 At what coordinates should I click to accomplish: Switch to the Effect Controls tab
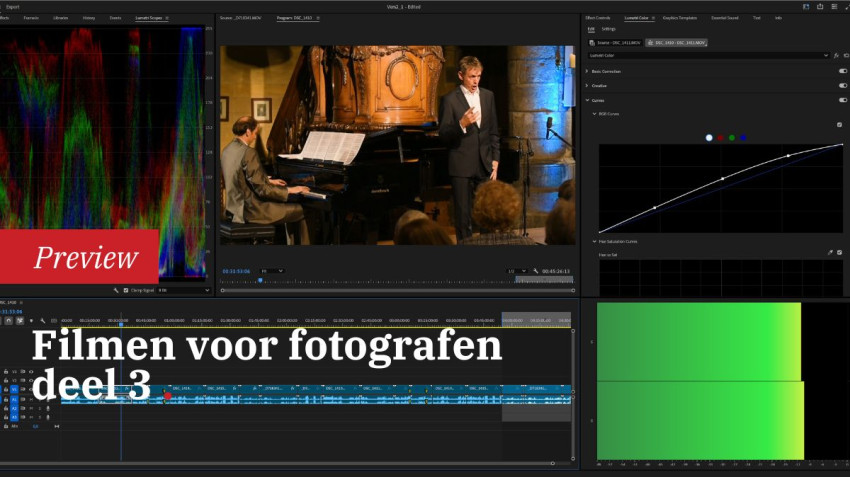597,18
